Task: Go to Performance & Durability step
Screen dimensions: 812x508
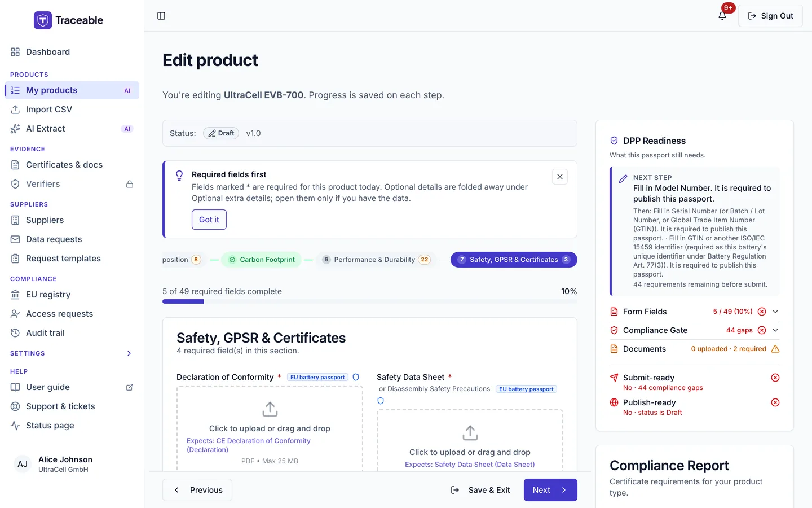Action: 376,260
